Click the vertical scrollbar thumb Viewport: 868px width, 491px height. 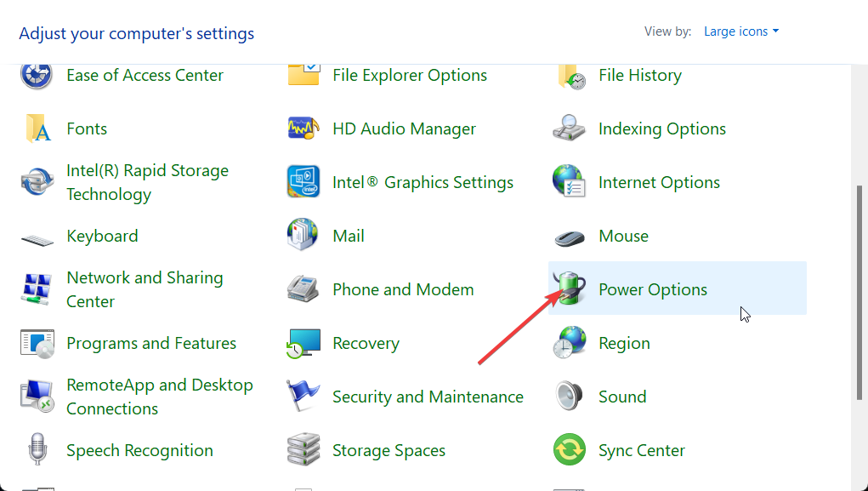coord(859,289)
